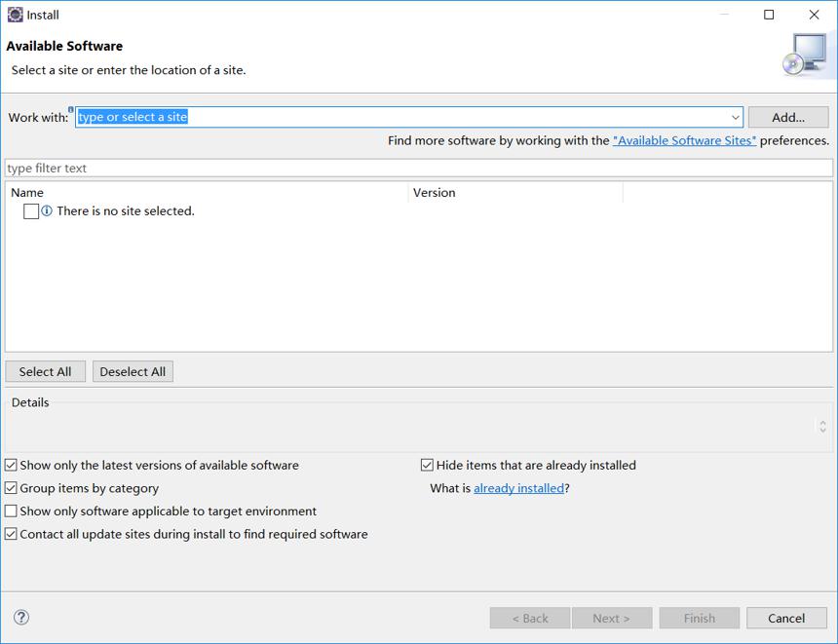Image resolution: width=838 pixels, height=644 pixels.
Task: Click the Details area scroll stepper
Action: pos(822,426)
